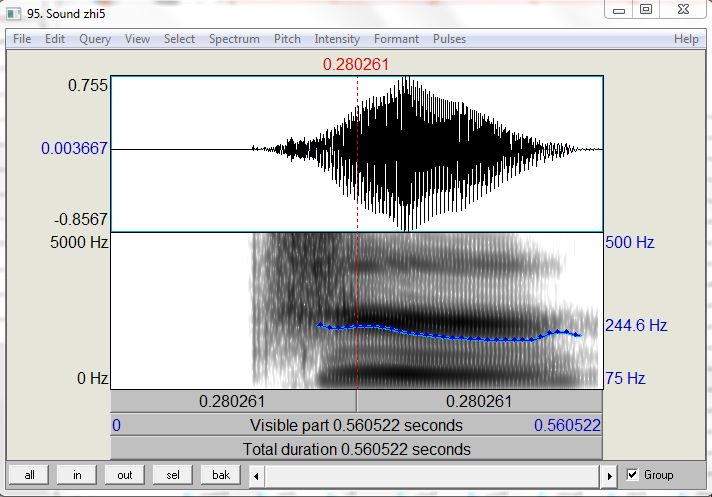
Task: Open the Pitch menu
Action: pos(287,39)
